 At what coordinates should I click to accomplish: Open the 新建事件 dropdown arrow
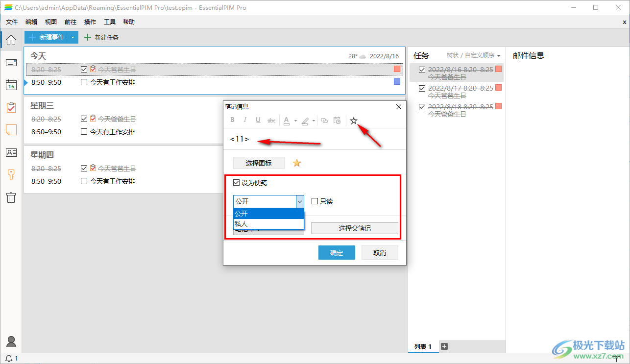[73, 37]
